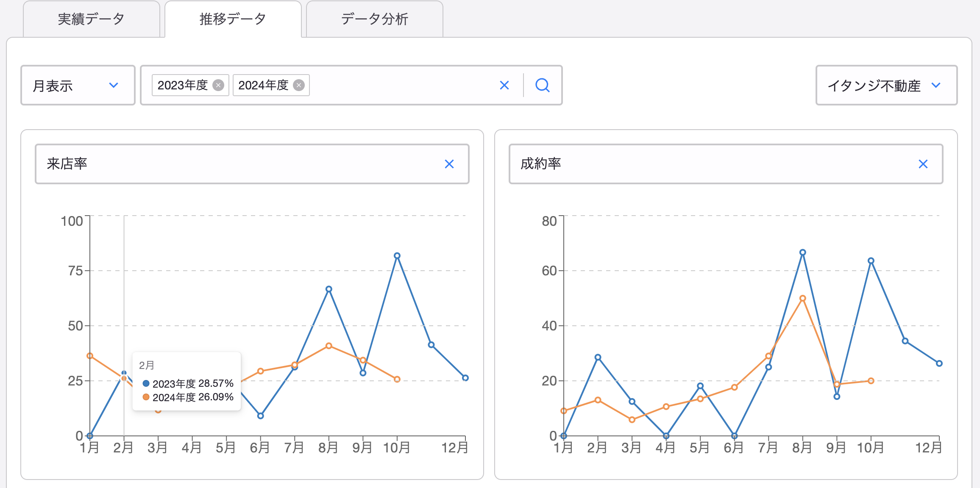Click the 8月 blue point in 来店率 chart
Image resolution: width=980 pixels, height=488 pixels.
[329, 289]
